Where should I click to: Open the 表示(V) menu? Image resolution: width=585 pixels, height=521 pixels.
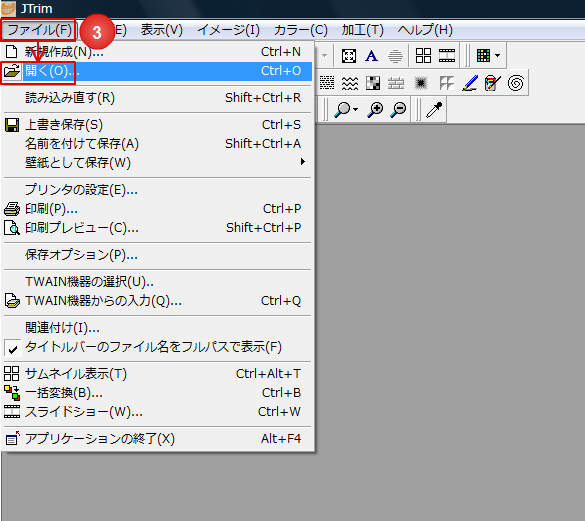pyautogui.click(x=162, y=30)
